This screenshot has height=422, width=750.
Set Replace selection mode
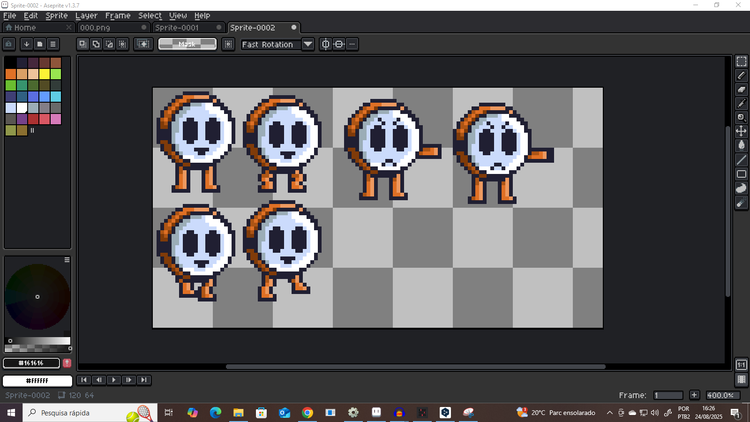83,44
